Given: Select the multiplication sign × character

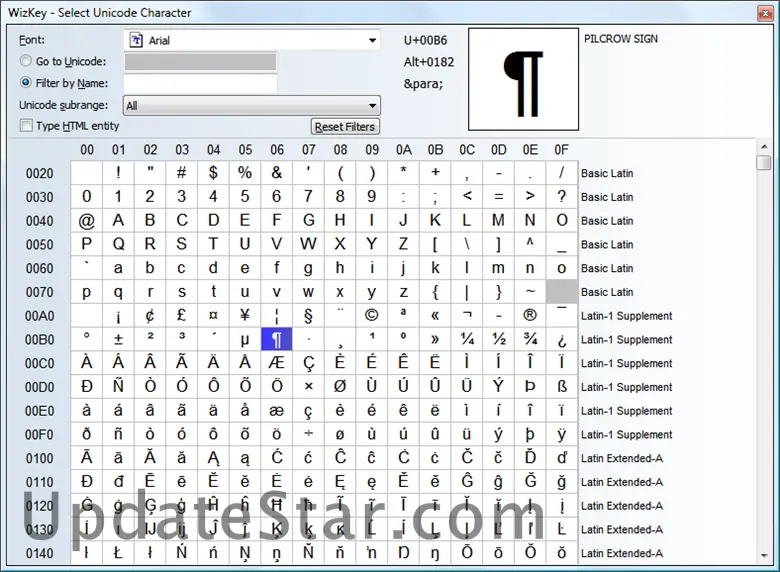Looking at the screenshot, I should click(308, 386).
